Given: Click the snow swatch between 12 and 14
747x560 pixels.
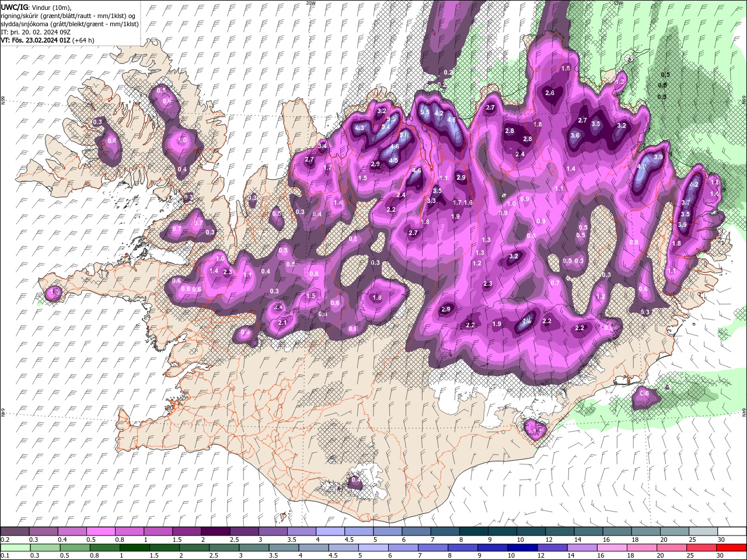Looking at the screenshot, I should [559, 531].
